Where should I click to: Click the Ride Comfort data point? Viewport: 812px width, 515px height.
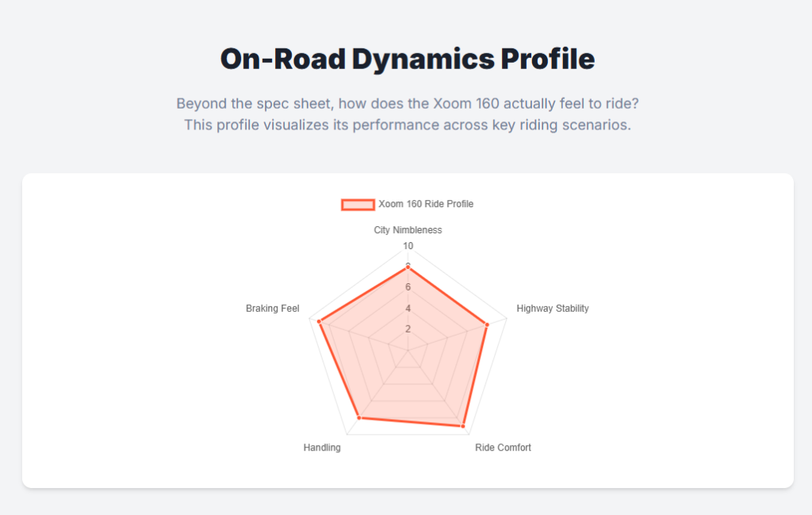tap(462, 426)
